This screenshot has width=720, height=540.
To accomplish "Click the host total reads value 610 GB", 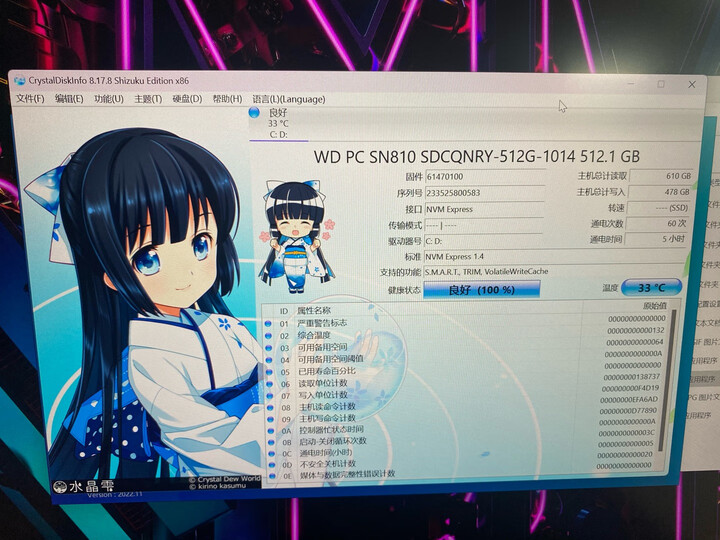I will (661, 176).
